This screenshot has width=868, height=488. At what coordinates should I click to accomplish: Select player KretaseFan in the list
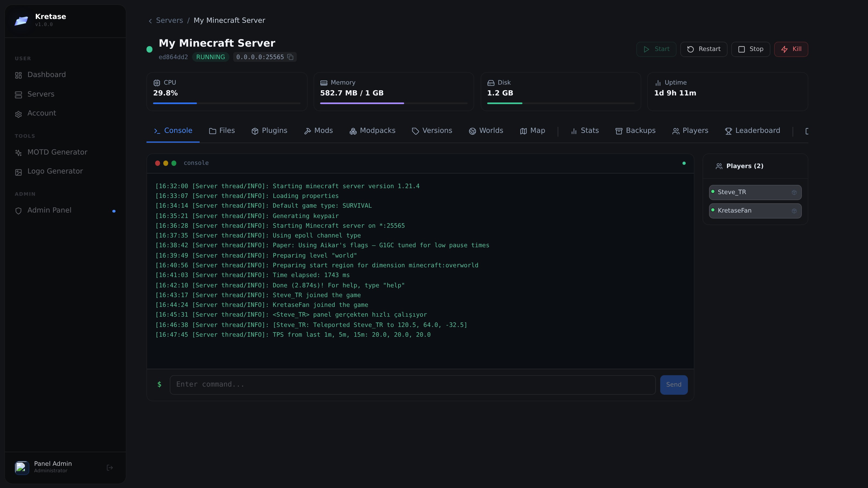pos(755,211)
